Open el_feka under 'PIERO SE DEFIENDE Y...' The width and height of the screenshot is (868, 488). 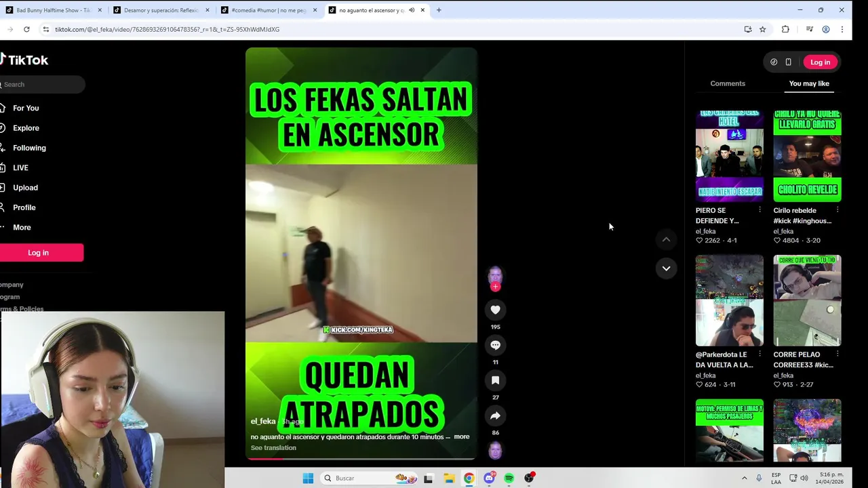tap(705, 231)
